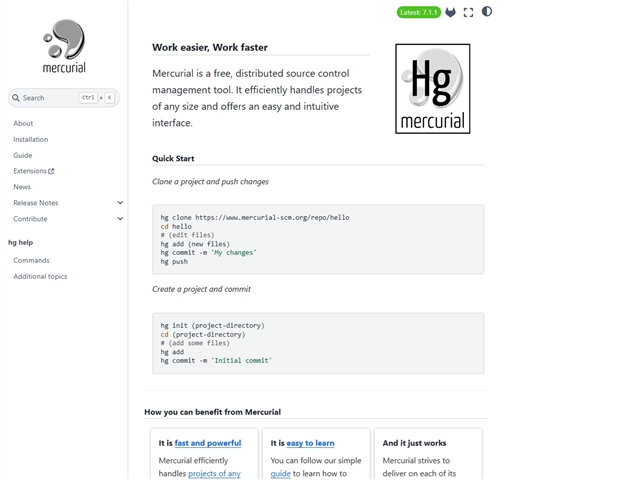
Task: Expand the Contribute section chevron
Action: click(x=120, y=219)
